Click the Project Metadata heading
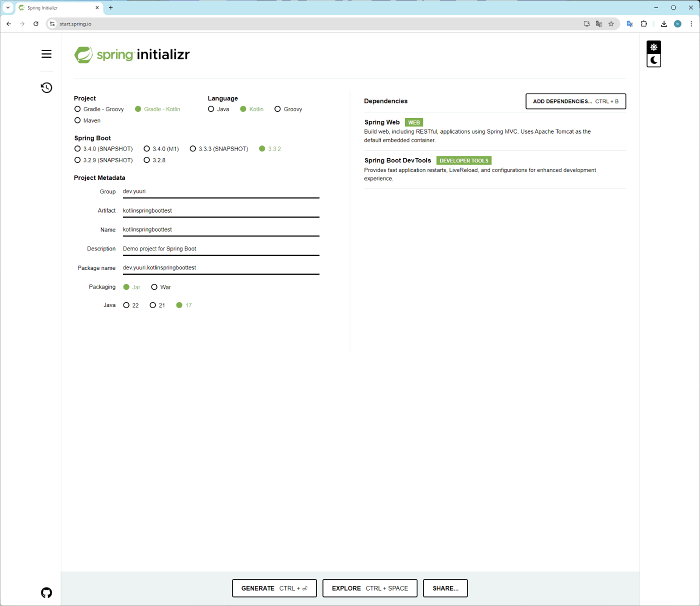Viewport: 700px width, 606px height. coord(99,178)
